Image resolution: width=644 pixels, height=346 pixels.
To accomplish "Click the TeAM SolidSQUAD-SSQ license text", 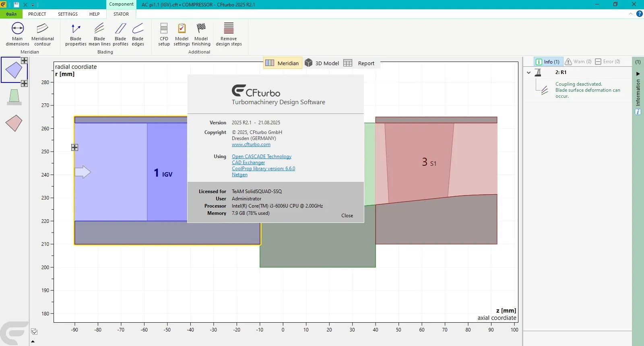I will tap(257, 192).
